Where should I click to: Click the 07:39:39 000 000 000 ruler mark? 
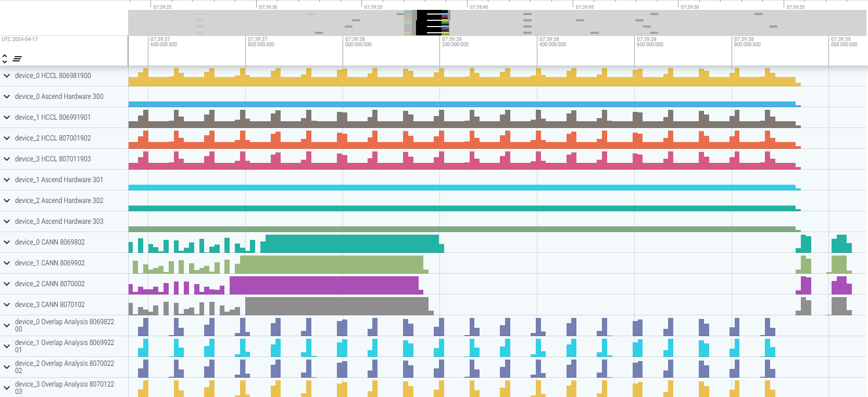coord(844,42)
